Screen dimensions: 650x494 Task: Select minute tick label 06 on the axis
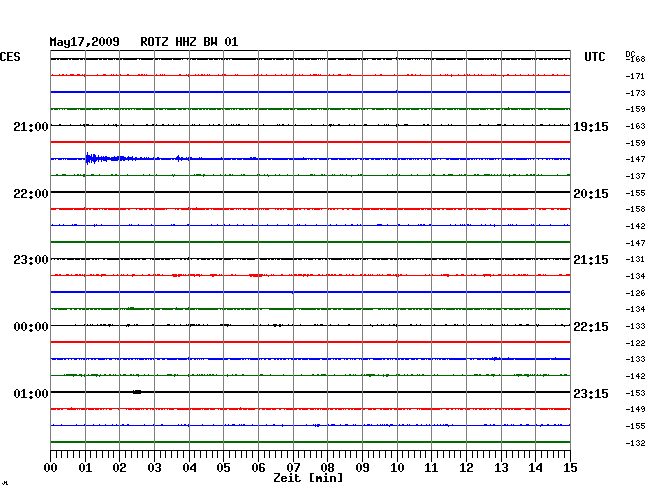(258, 468)
